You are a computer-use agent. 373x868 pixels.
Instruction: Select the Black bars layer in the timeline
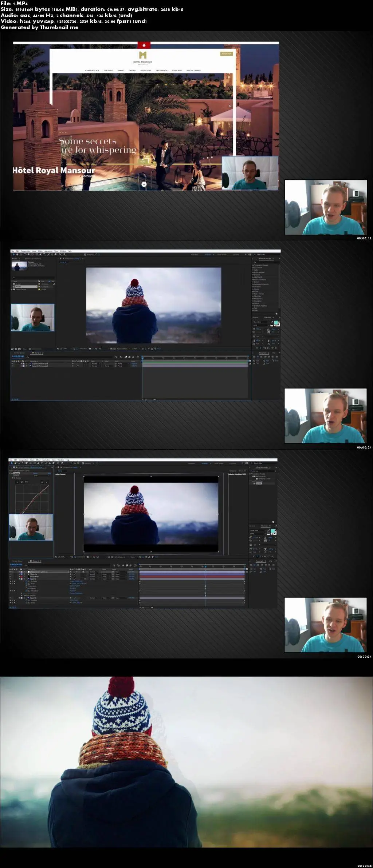[x=34, y=577]
